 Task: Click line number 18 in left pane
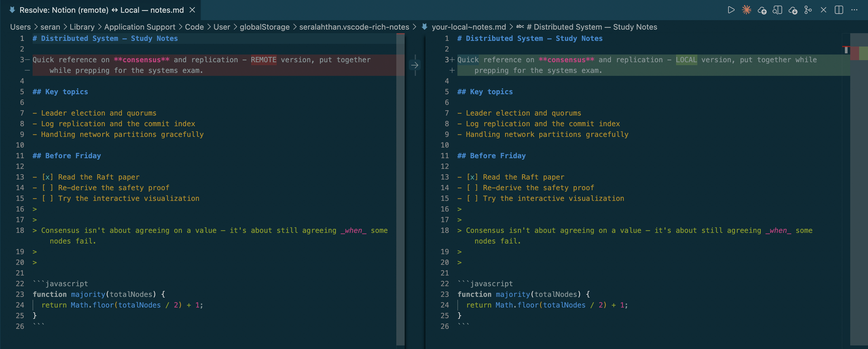(x=20, y=230)
